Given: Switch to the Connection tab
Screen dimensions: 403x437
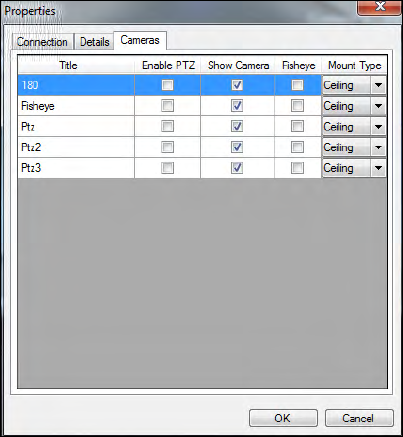Looking at the screenshot, I should (x=42, y=42).
